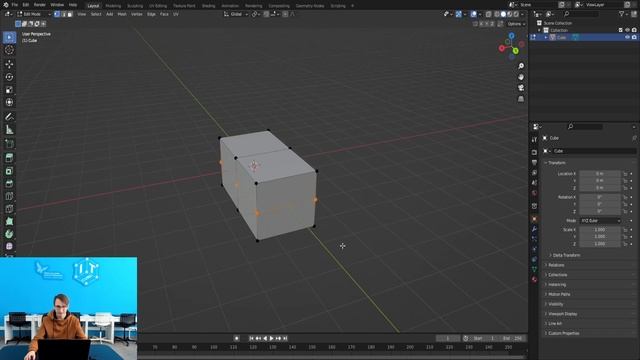Click the Location X value field
Image resolution: width=640 pixels, height=360 pixels.
click(x=600, y=174)
